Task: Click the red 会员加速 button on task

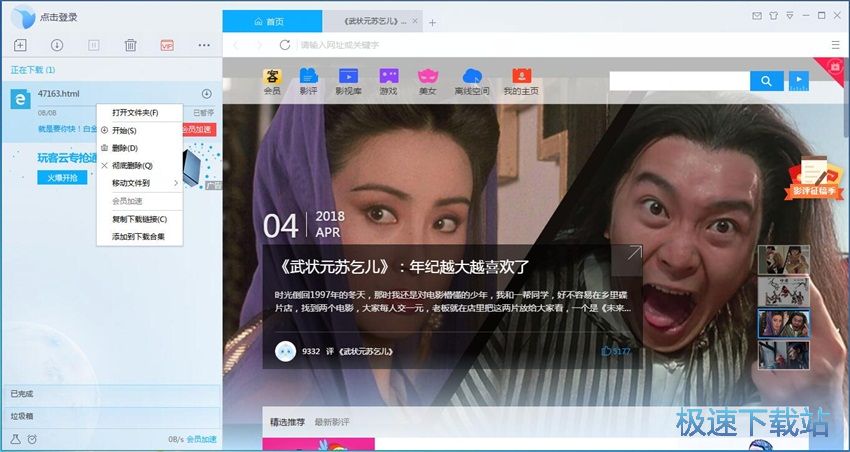Action: (199, 130)
